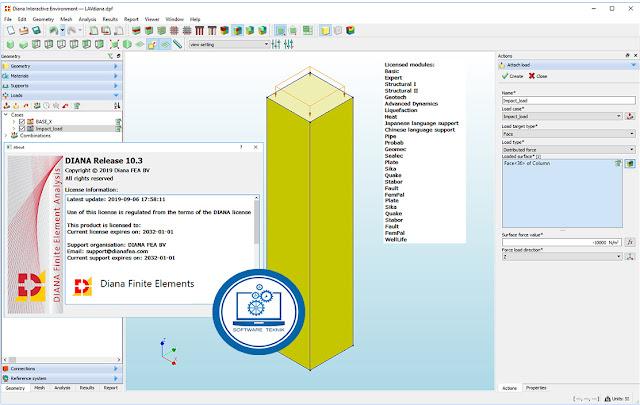Click the green hexagonal prism icon
The image size is (640, 405).
click(x=127, y=44)
